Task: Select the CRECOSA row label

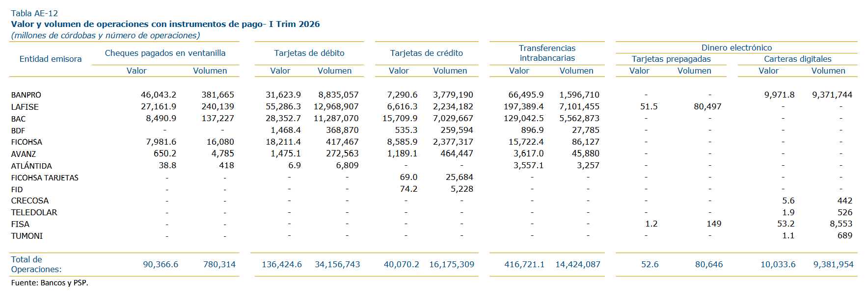Action: 30,201
